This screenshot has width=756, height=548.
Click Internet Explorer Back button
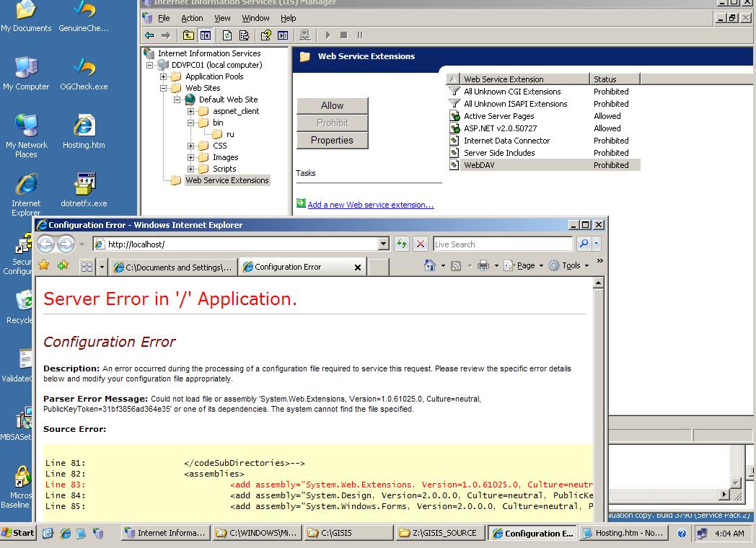click(x=46, y=244)
